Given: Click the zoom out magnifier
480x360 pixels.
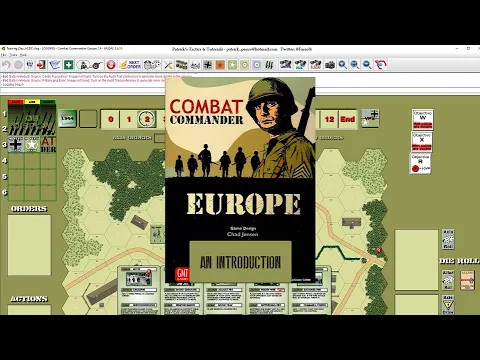Looking at the screenshot, I should click(x=367, y=65).
